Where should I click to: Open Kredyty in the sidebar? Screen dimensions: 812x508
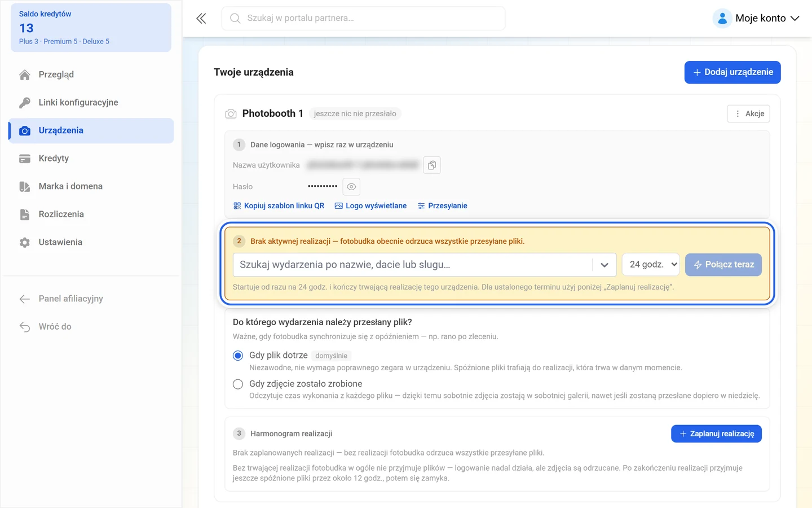[91, 159]
